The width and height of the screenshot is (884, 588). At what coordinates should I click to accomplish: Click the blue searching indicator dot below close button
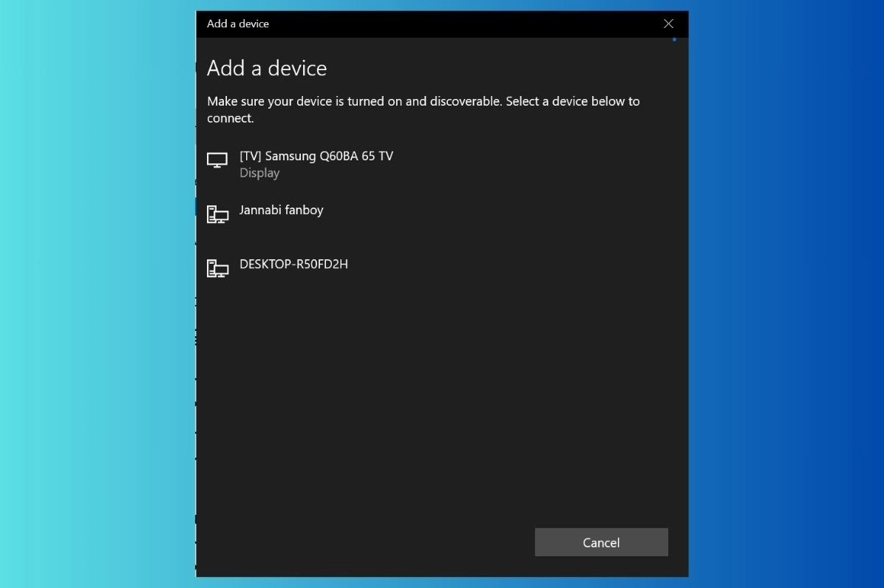coord(674,40)
